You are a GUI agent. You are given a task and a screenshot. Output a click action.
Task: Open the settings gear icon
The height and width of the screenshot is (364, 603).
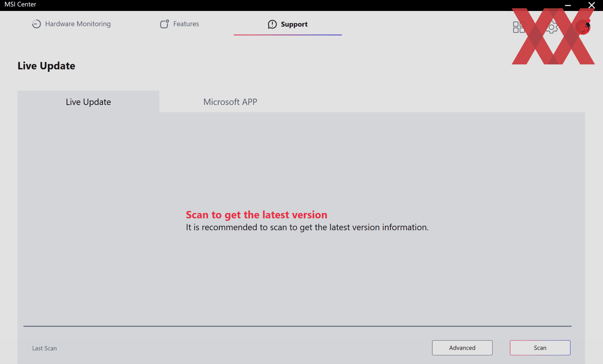coord(551,27)
